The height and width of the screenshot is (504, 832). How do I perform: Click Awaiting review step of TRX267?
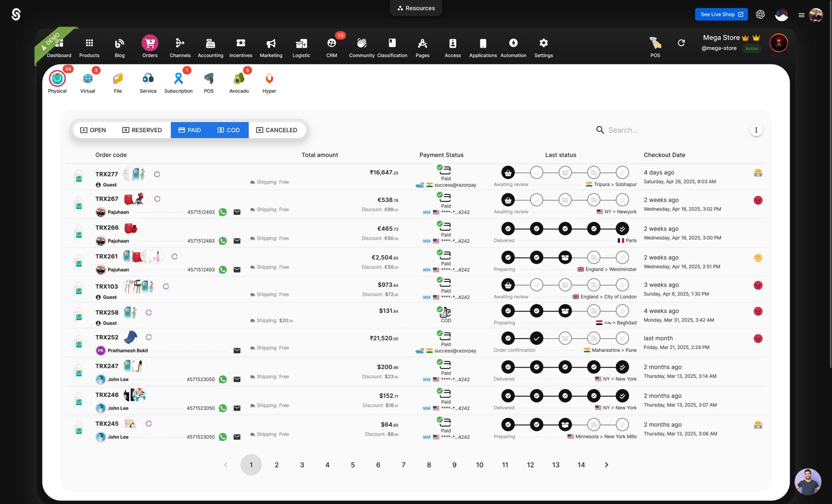508,200
